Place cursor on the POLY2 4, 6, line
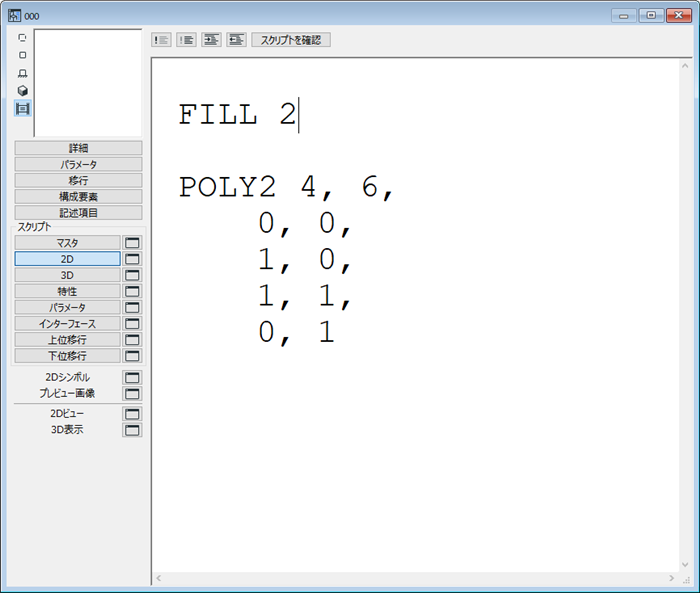 [x=286, y=187]
